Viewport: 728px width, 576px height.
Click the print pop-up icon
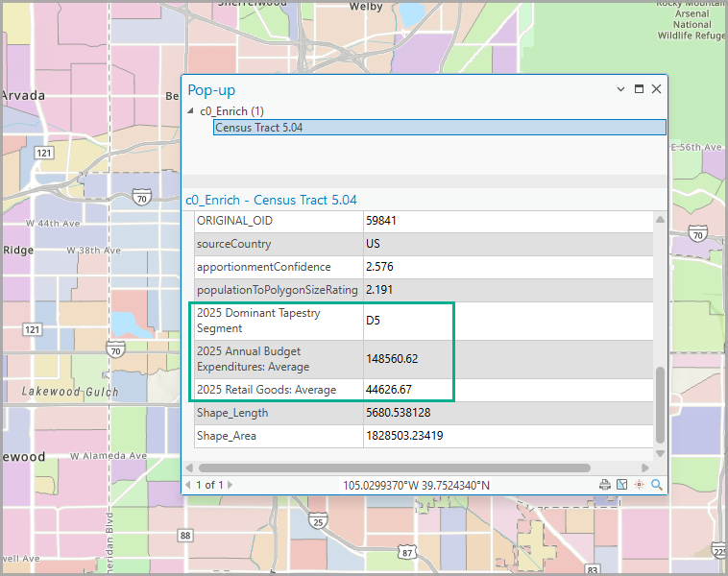click(x=605, y=485)
